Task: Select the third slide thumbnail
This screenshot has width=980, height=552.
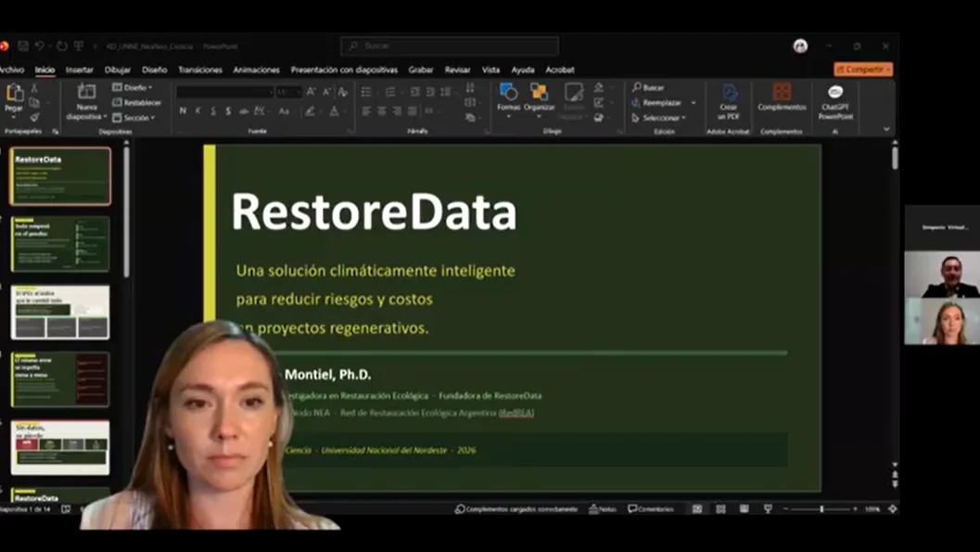Action: [x=60, y=312]
